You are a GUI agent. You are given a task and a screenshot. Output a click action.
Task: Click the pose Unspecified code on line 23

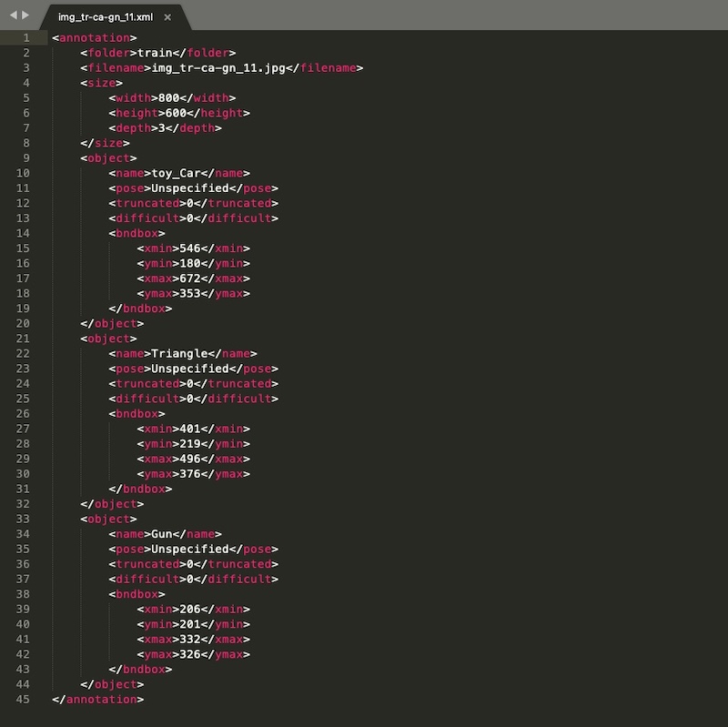point(194,369)
